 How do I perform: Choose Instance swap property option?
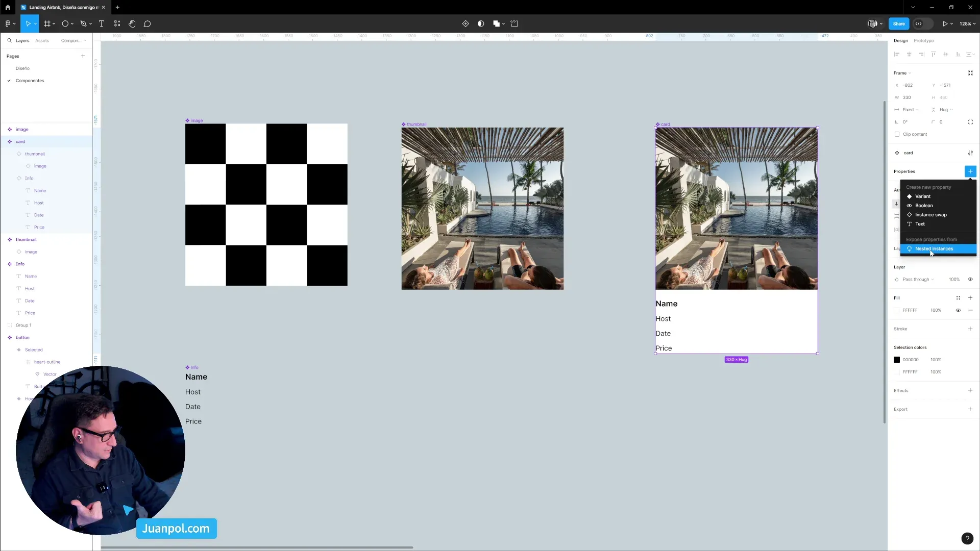click(x=938, y=215)
